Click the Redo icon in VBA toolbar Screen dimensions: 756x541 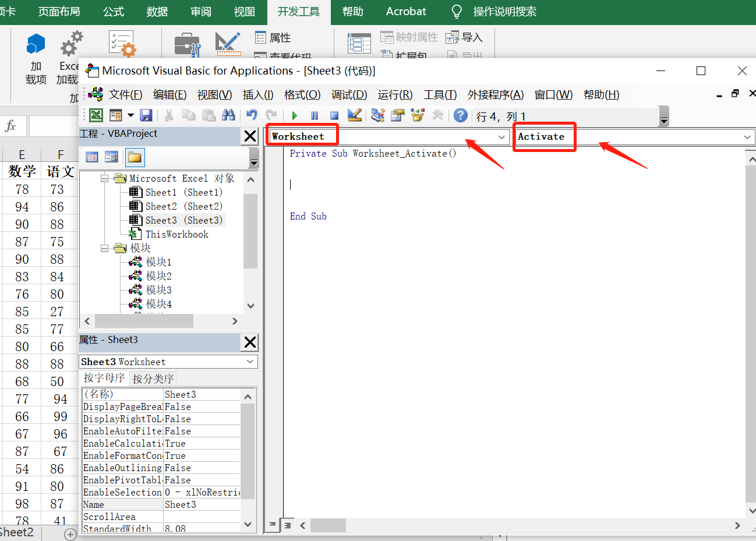[271, 115]
